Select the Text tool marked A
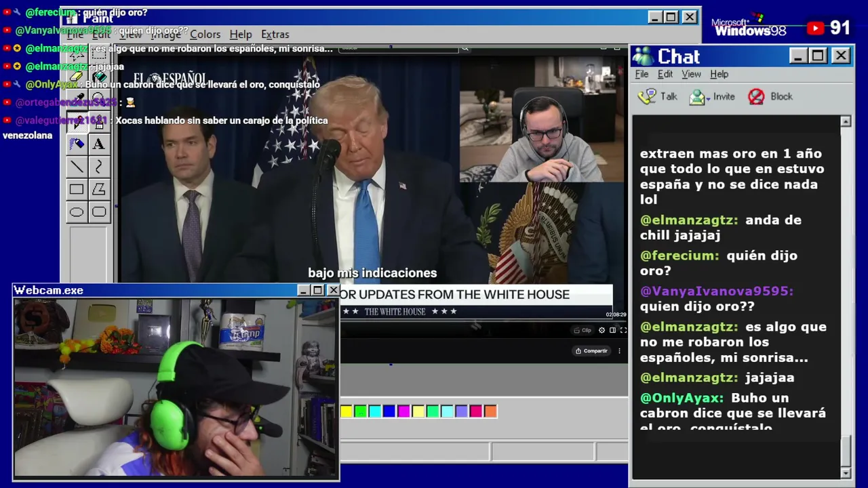Image resolution: width=868 pixels, height=488 pixels. pos(99,144)
